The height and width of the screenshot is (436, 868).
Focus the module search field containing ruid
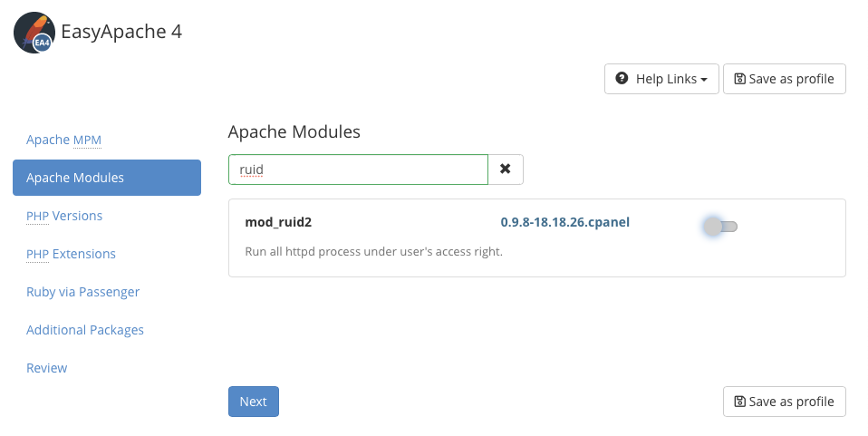coord(358,170)
